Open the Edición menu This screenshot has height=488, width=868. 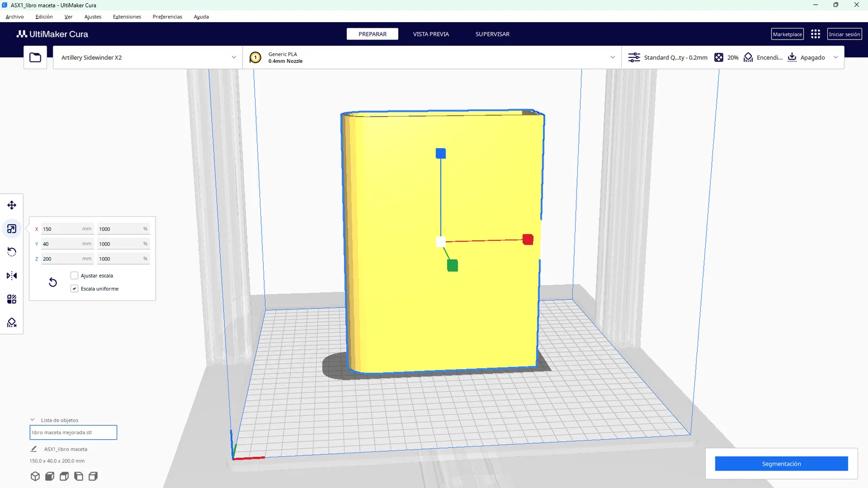point(44,17)
